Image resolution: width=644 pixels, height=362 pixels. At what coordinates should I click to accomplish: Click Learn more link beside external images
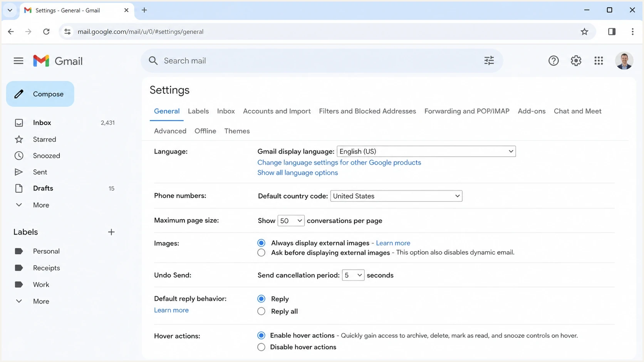[x=393, y=243]
